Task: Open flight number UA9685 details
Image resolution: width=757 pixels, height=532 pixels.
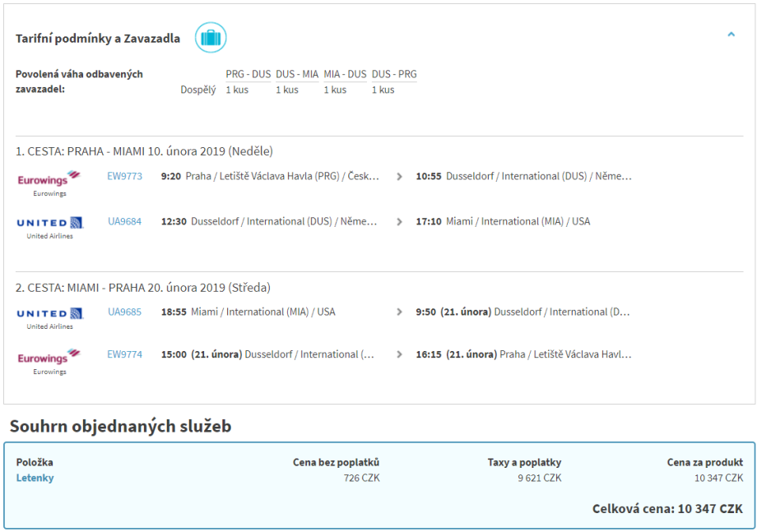Action: [124, 312]
